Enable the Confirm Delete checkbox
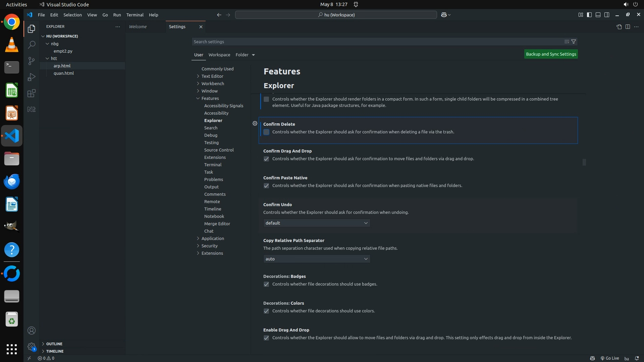644x362 pixels. 266,132
